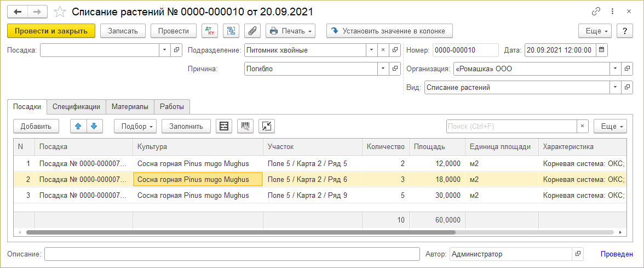The image size is (644, 268).
Task: Open attached files with the paperclip icon
Action: click(x=252, y=31)
